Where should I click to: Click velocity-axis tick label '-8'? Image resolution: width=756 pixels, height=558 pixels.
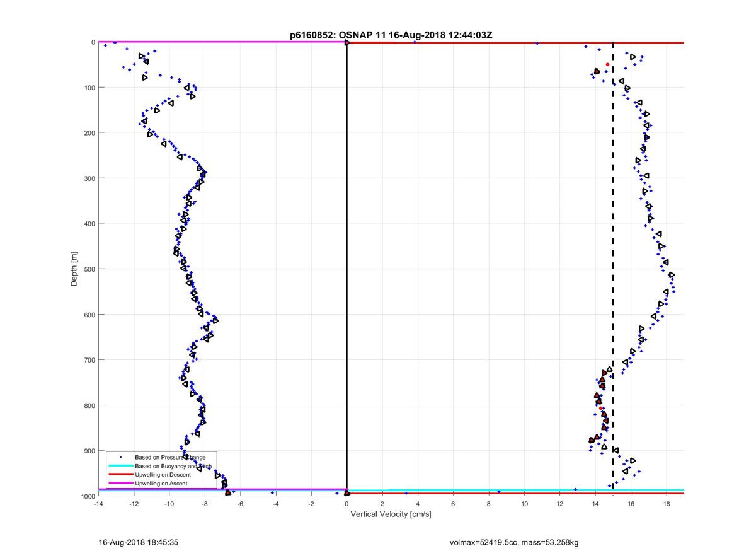205,505
